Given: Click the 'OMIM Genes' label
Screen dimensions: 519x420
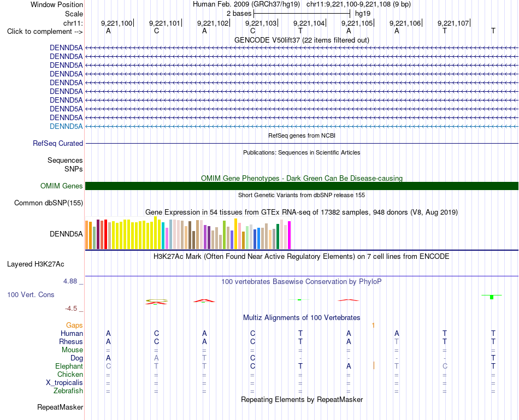Looking at the screenshot, I should coord(61,186).
